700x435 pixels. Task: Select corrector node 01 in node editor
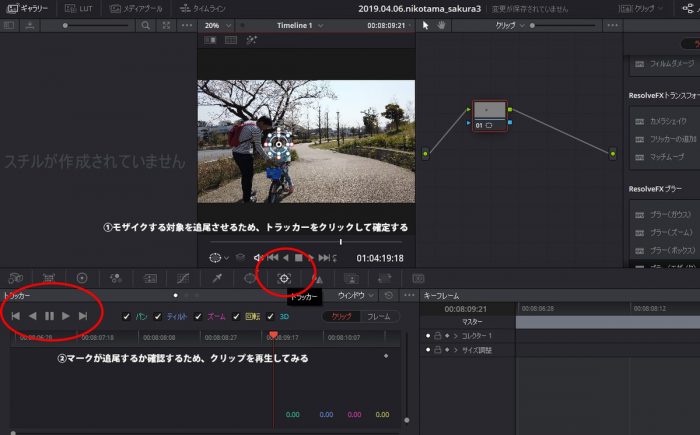coord(489,115)
